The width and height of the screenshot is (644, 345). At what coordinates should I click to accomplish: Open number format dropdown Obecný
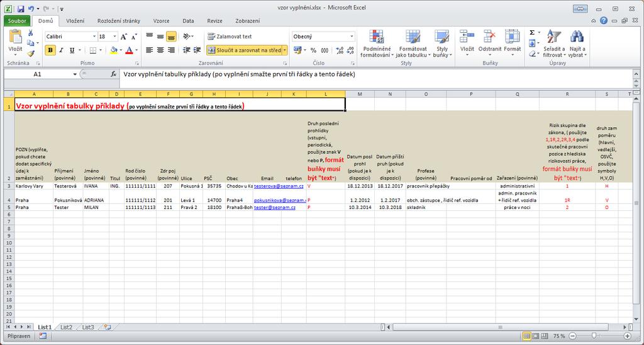click(352, 37)
